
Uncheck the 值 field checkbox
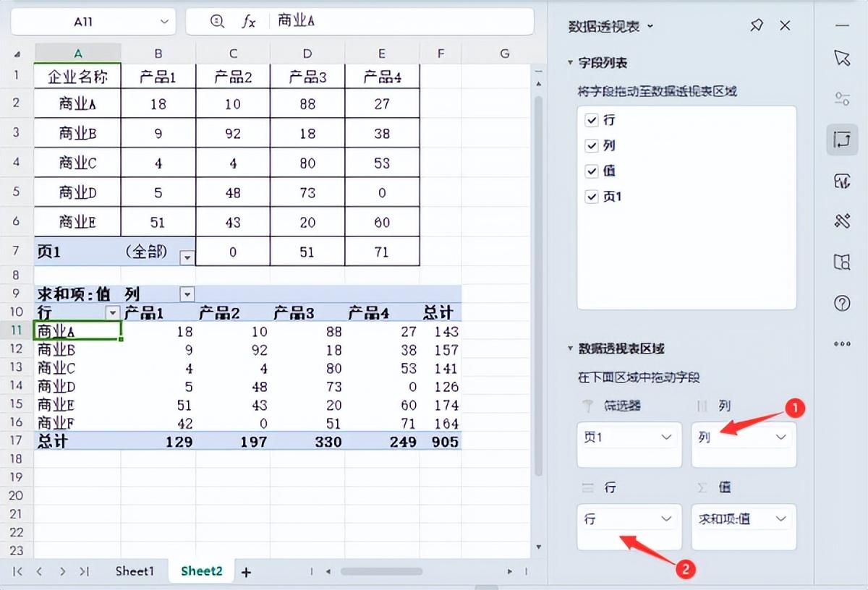click(592, 171)
